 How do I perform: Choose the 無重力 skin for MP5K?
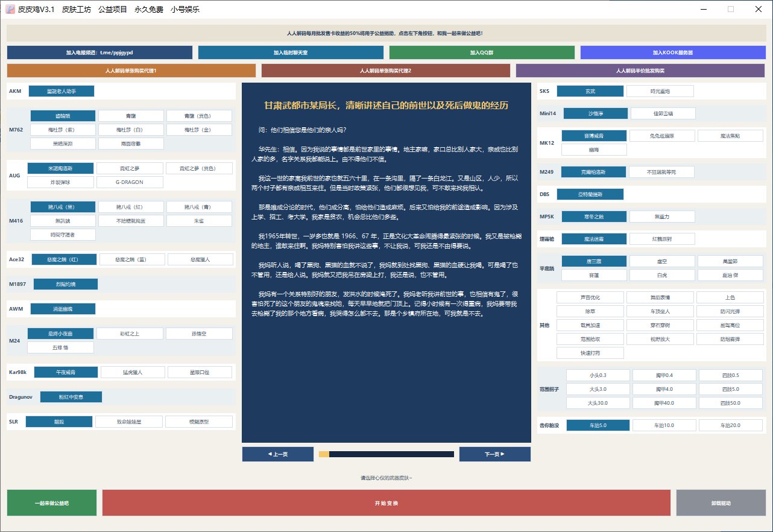(662, 216)
